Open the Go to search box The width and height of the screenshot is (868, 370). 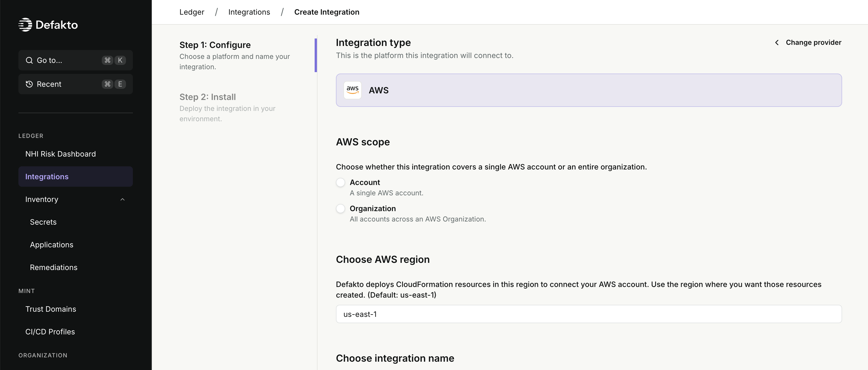75,60
